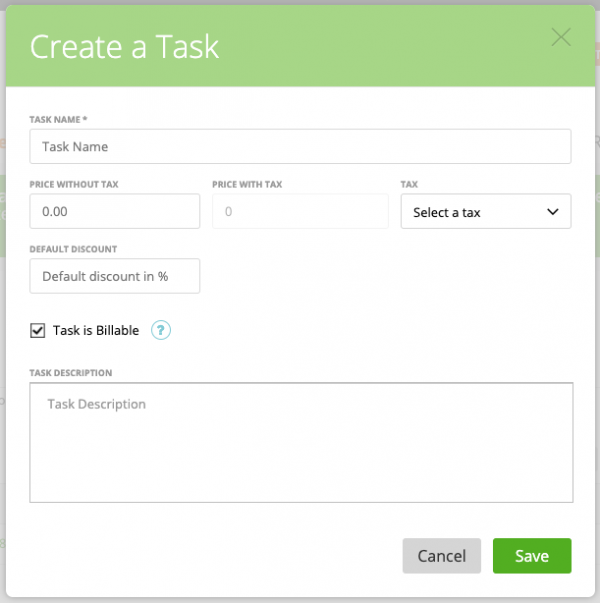600x603 pixels.
Task: Focus the Default discount in % field
Action: [115, 276]
